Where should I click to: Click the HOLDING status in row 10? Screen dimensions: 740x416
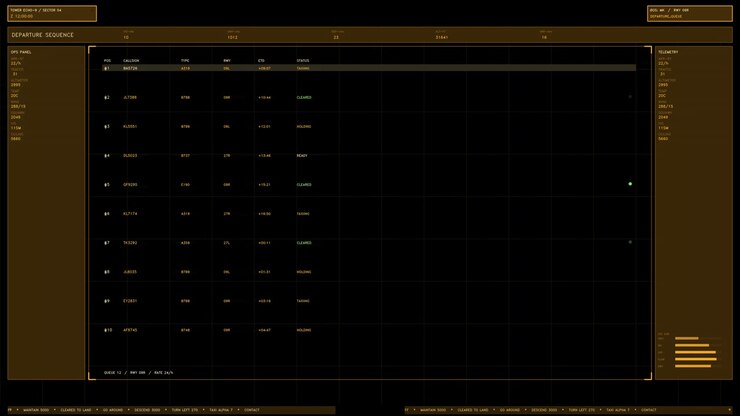tap(304, 330)
